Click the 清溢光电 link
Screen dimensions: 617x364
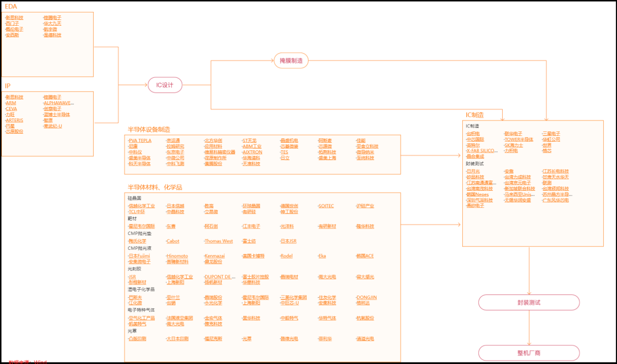[365, 339]
